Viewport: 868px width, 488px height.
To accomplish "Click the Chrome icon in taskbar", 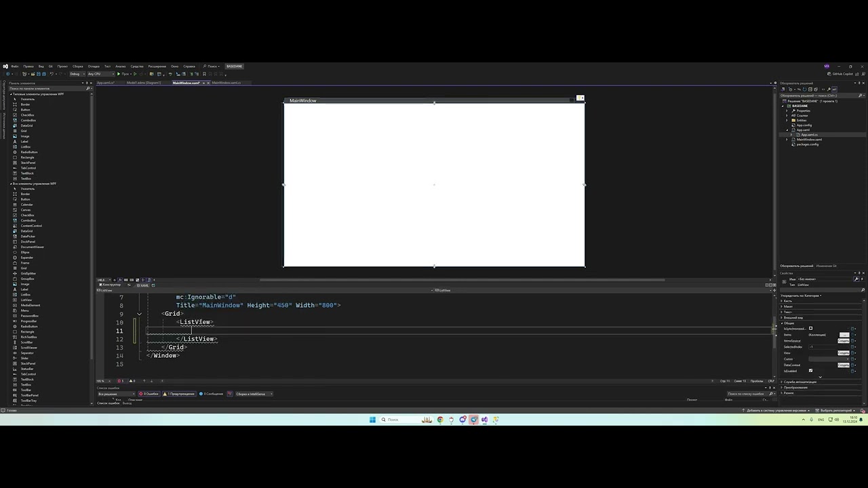I will point(440,420).
